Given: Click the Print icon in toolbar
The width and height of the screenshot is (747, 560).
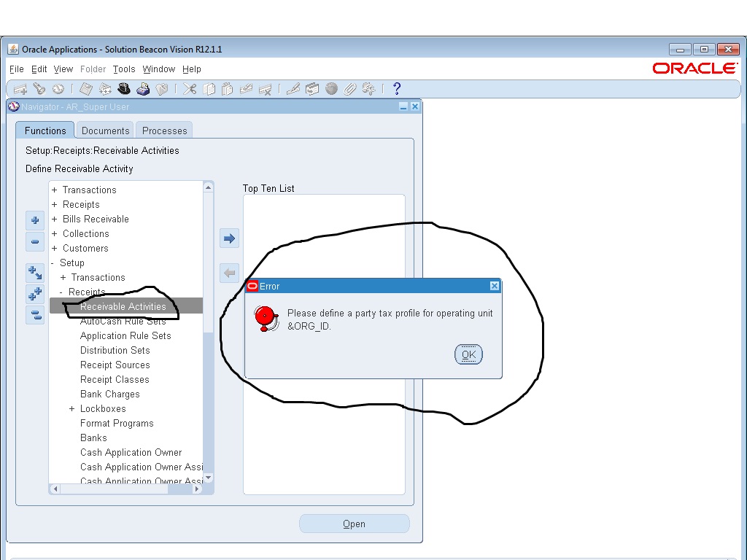Looking at the screenshot, I should tap(143, 89).
